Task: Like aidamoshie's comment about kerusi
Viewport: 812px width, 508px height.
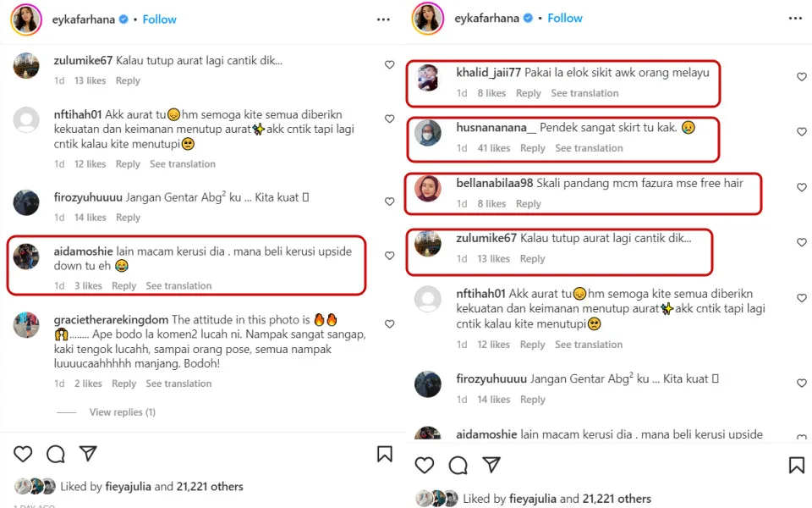Action: 389,256
